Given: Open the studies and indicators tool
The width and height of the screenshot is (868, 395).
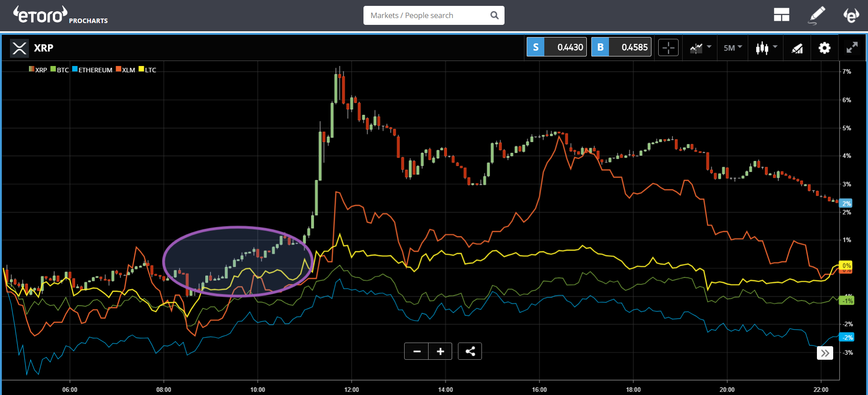Looking at the screenshot, I should pyautogui.click(x=797, y=48).
